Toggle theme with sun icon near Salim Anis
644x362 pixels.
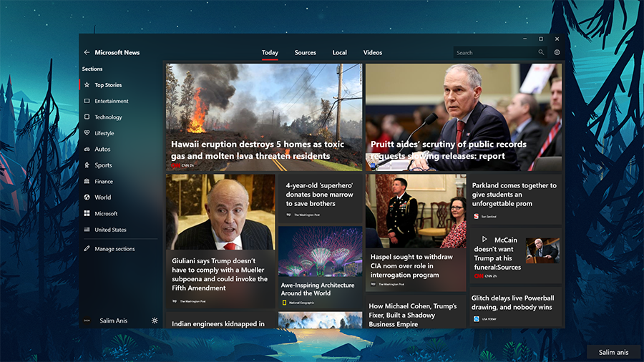pos(155,321)
